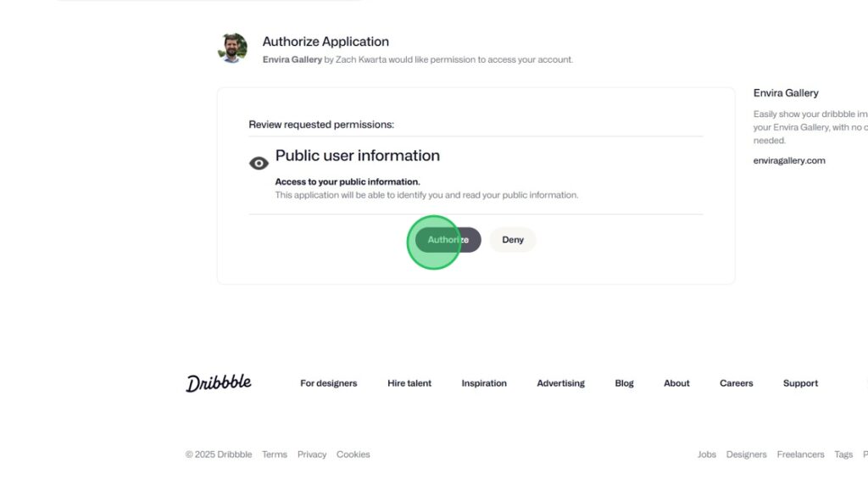868x485 pixels.
Task: Open the Envira Gallery link in header text
Action: pos(292,60)
